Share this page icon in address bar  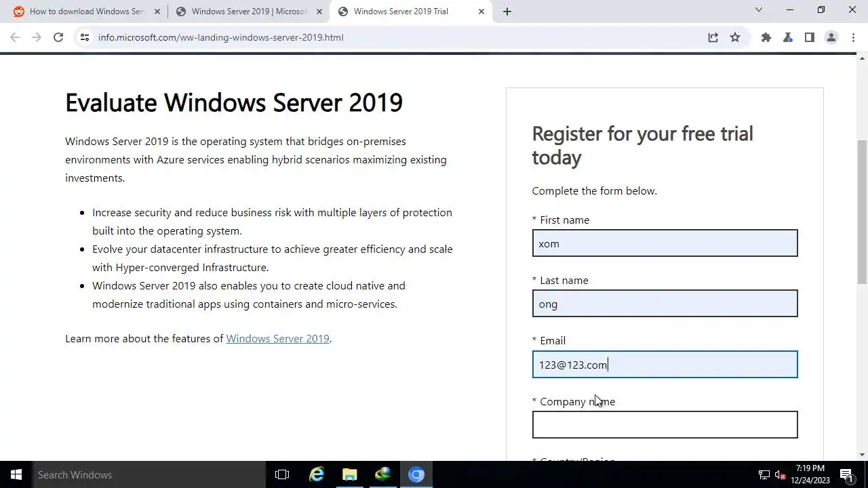pyautogui.click(x=713, y=37)
